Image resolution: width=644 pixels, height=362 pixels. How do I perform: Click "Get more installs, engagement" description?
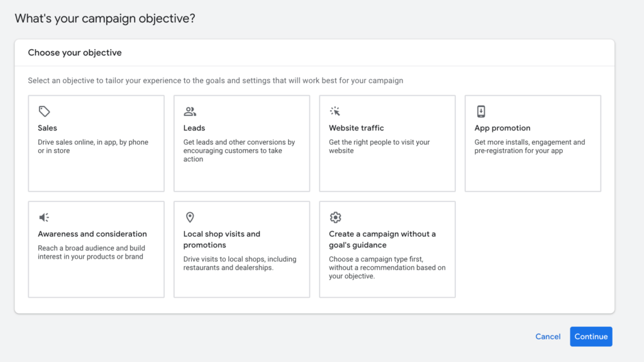[530, 147]
